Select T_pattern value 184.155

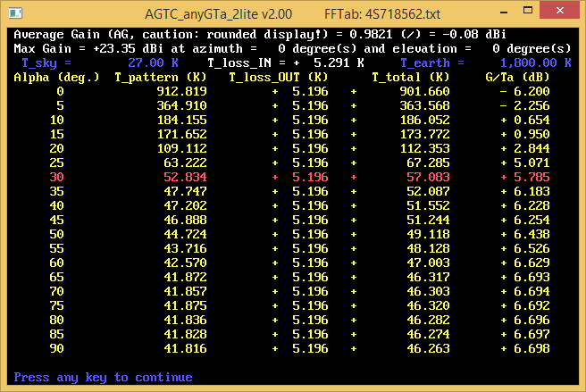tap(181, 120)
